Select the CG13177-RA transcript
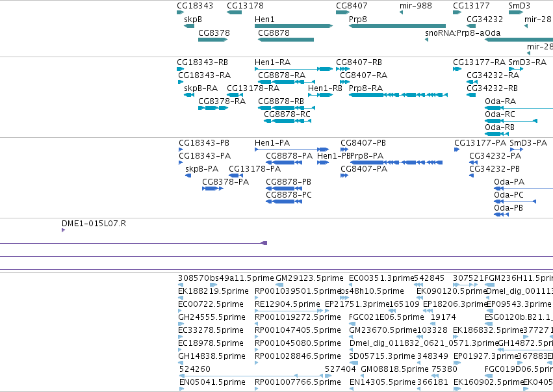This screenshot has width=553, height=392. (457, 69)
